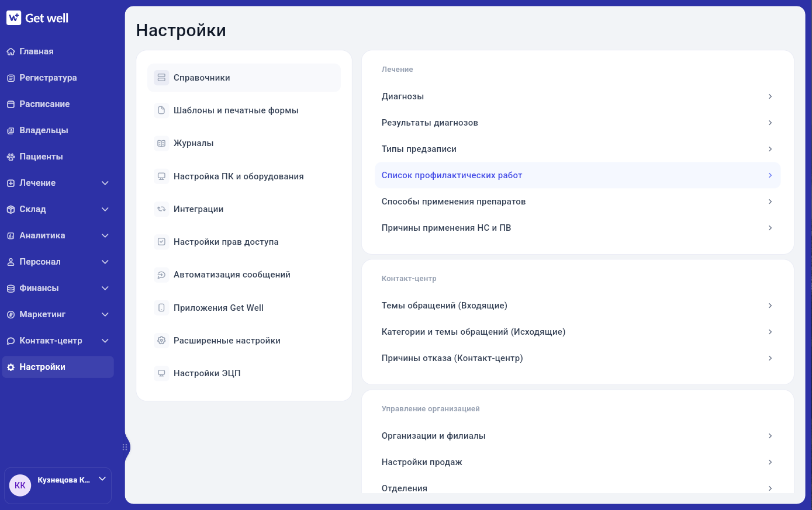Open Категории и темы обращений (Исходящие)
812x510 pixels.
point(578,332)
